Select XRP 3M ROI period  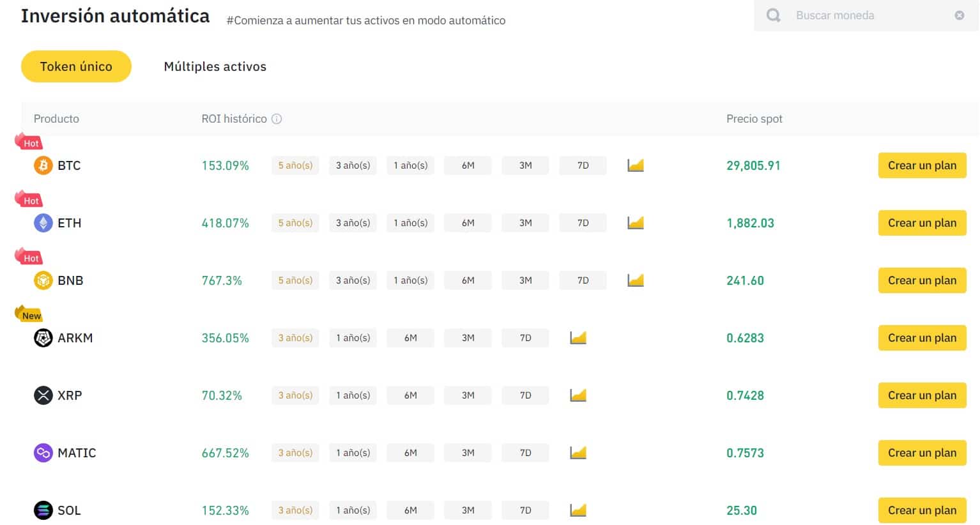(468, 395)
